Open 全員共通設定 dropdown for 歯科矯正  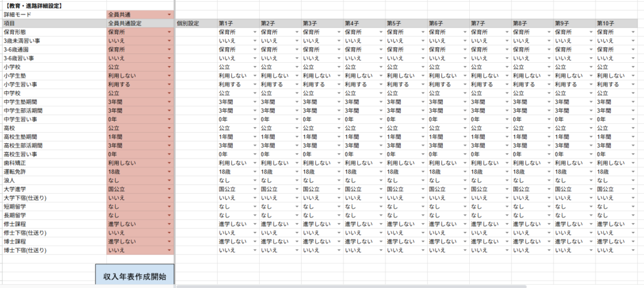tap(169, 162)
